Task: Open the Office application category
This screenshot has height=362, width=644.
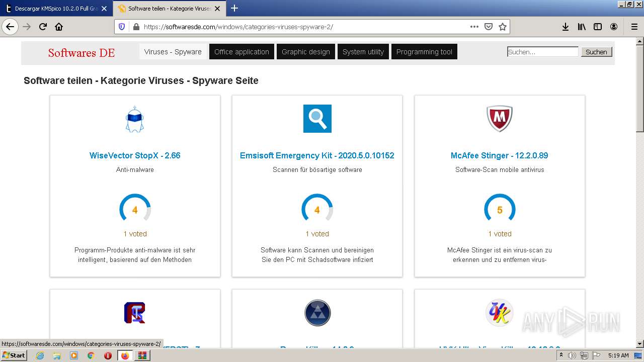Action: pos(242,52)
